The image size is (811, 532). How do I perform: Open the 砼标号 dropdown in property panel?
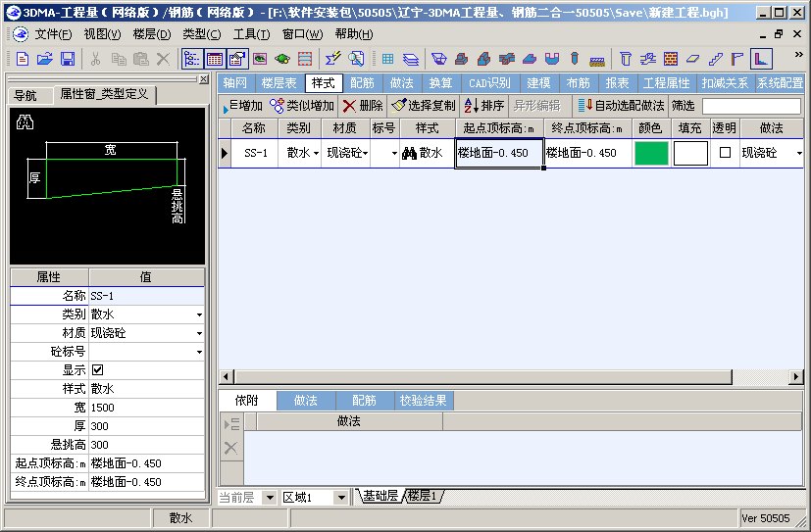199,352
